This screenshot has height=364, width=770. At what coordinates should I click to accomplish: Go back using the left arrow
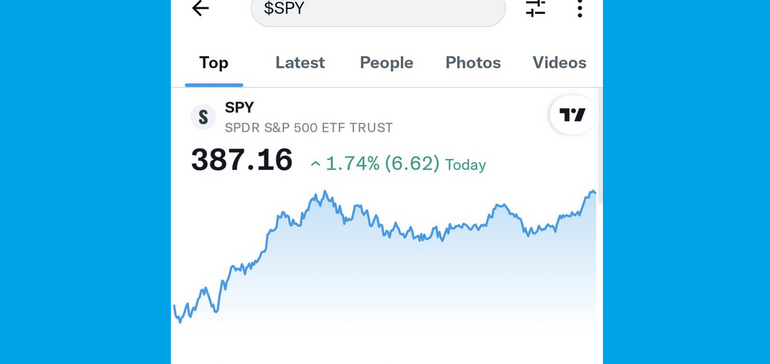coord(200,8)
